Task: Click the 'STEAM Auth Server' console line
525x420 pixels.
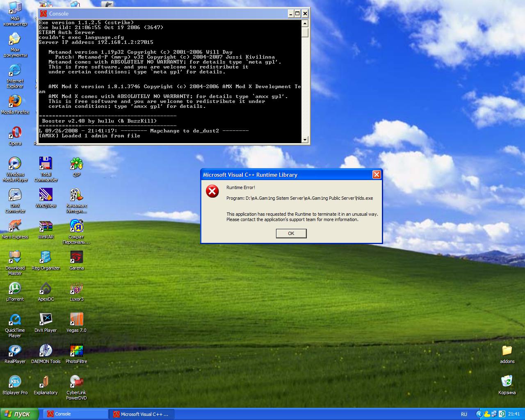Action: click(x=66, y=32)
